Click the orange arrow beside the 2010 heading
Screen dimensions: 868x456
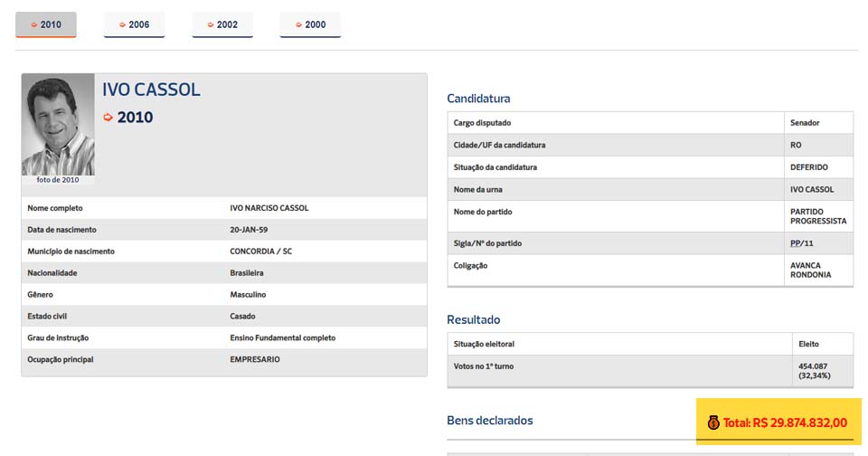(108, 118)
